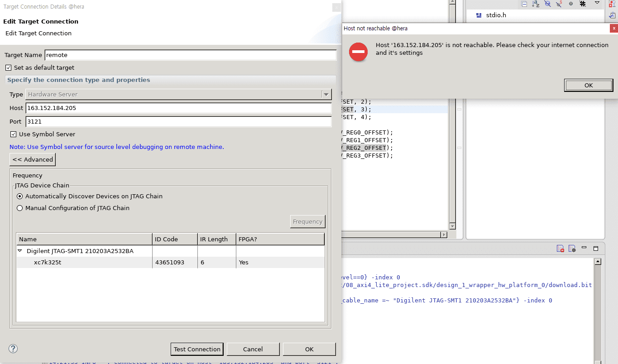Click the disabled Frequency button
Screen dimensions: 618x364
[308, 221]
